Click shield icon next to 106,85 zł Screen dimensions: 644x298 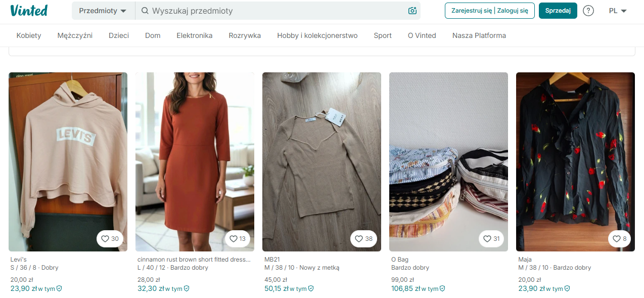pyautogui.click(x=442, y=288)
